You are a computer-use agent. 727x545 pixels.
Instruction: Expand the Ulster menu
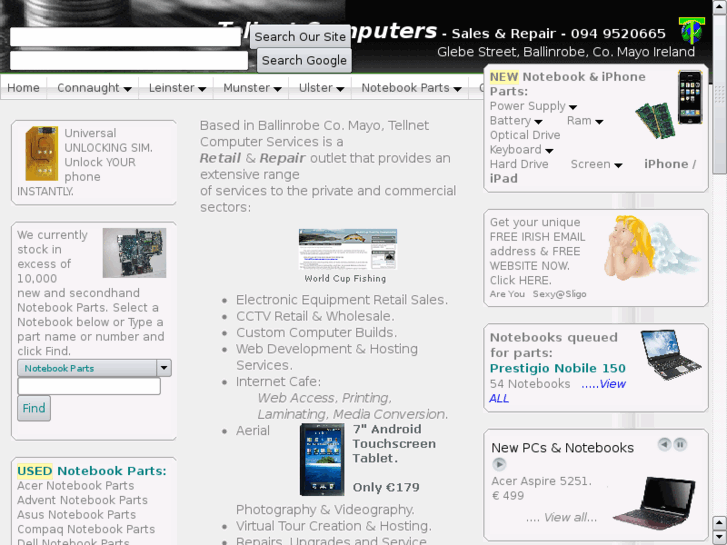(321, 88)
